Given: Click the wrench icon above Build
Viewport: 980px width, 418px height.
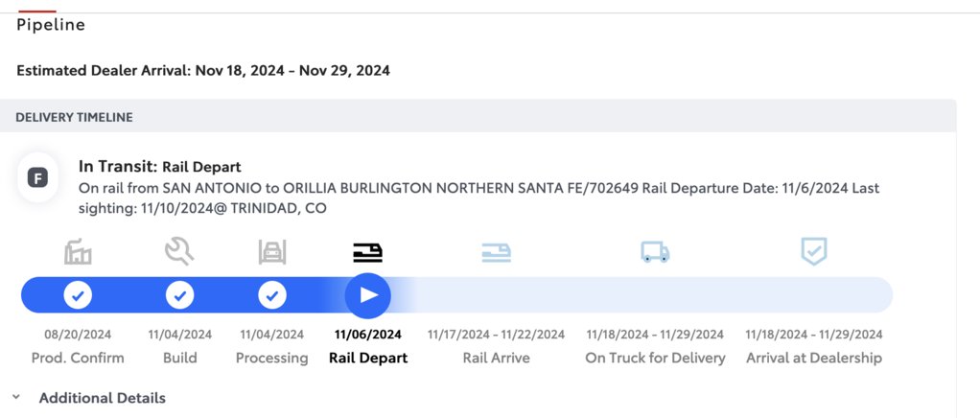Looking at the screenshot, I should click(x=179, y=252).
